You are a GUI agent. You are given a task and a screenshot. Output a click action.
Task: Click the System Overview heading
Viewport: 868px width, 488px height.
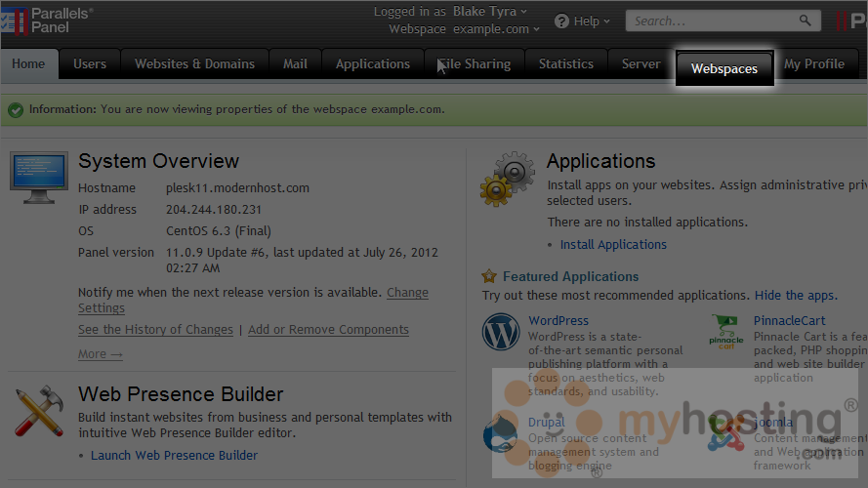[x=158, y=161]
